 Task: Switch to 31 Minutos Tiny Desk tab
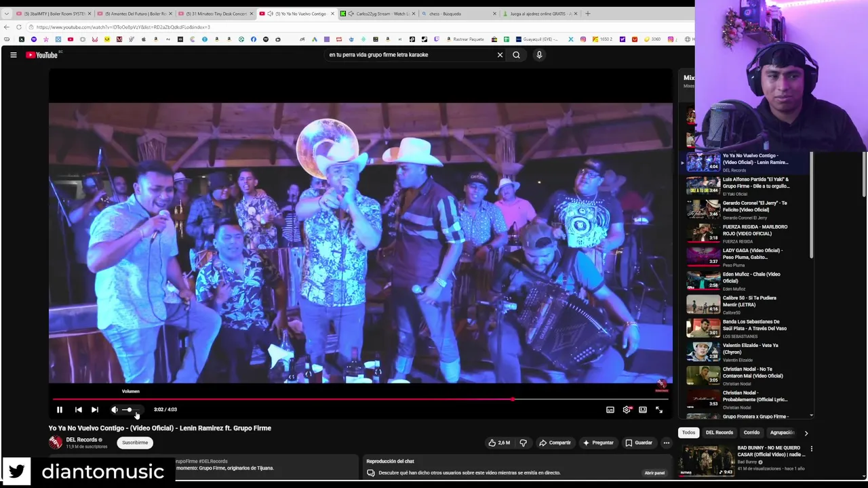(x=216, y=14)
